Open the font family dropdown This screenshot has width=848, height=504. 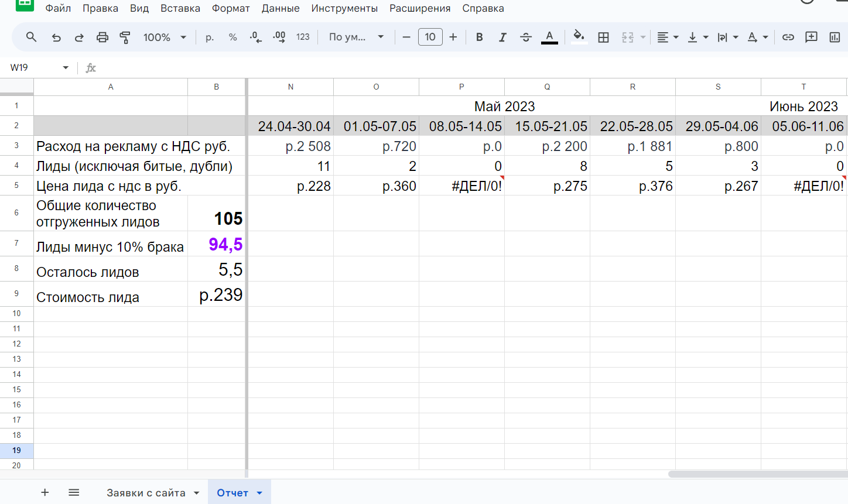(x=356, y=37)
